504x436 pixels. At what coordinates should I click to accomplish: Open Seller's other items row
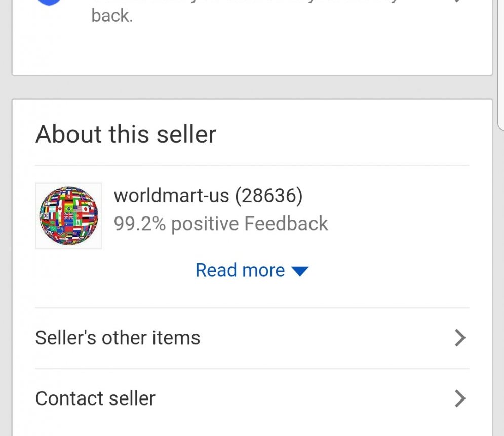point(118,338)
